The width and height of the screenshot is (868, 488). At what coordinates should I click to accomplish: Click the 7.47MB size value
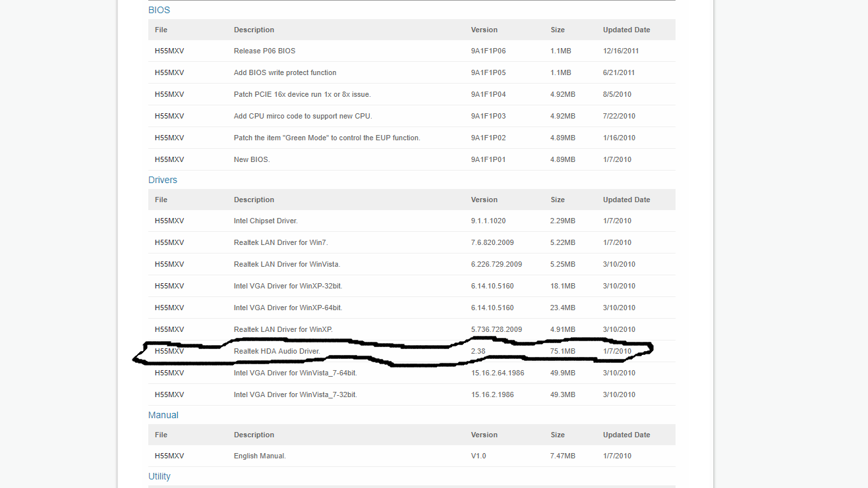563,456
